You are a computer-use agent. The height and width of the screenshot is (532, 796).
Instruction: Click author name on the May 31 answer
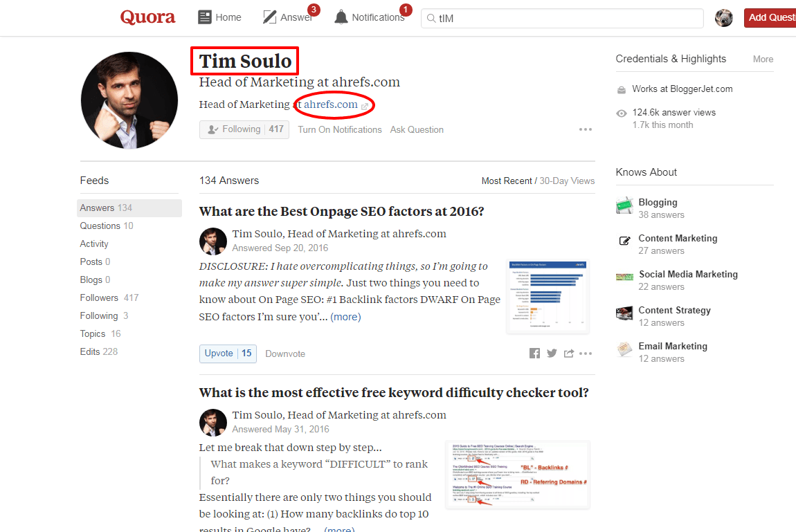click(257, 415)
